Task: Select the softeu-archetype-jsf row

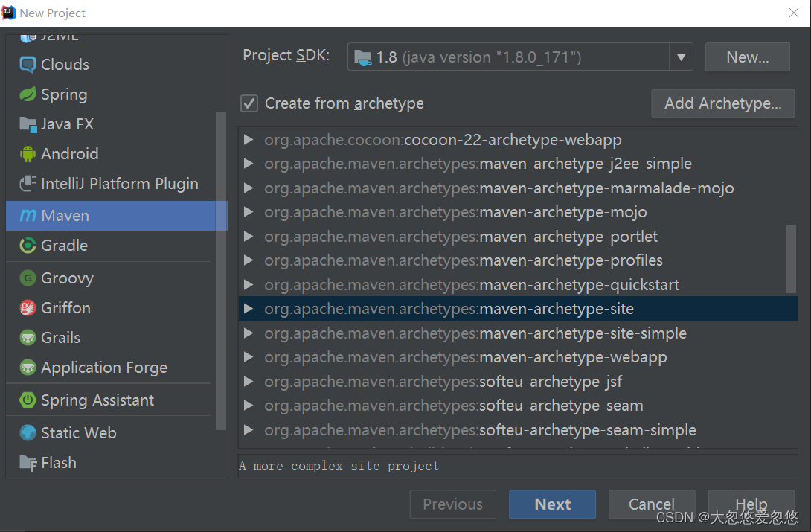Action: (x=518, y=381)
